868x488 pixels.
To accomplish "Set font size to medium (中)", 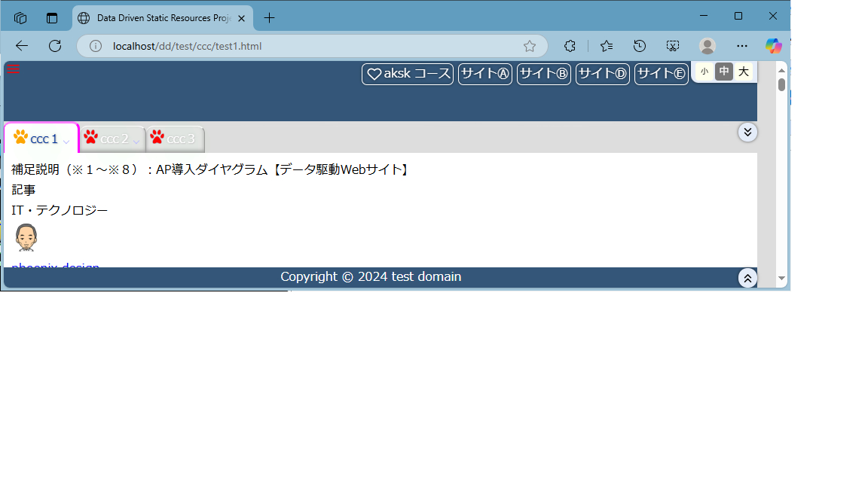I will [724, 72].
